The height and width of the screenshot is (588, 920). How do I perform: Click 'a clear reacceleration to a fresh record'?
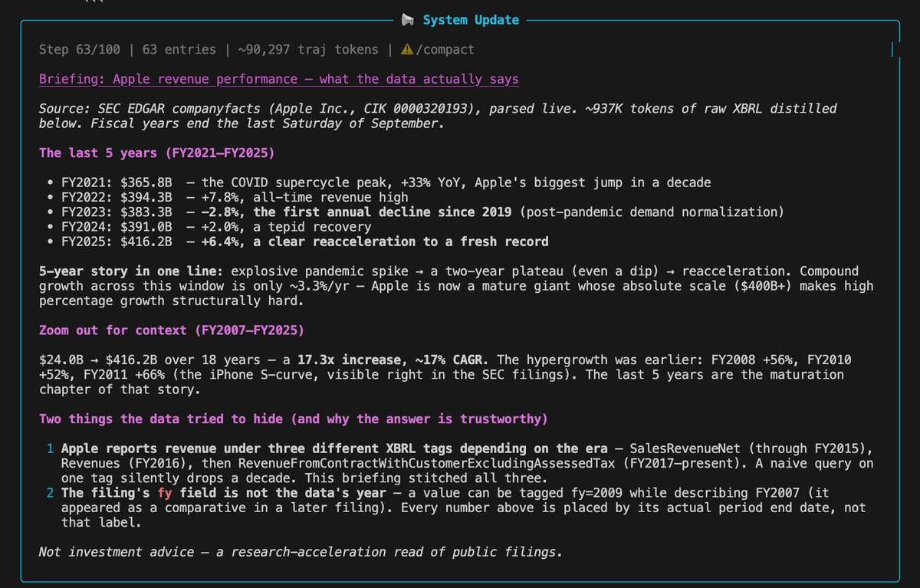pyautogui.click(x=401, y=241)
